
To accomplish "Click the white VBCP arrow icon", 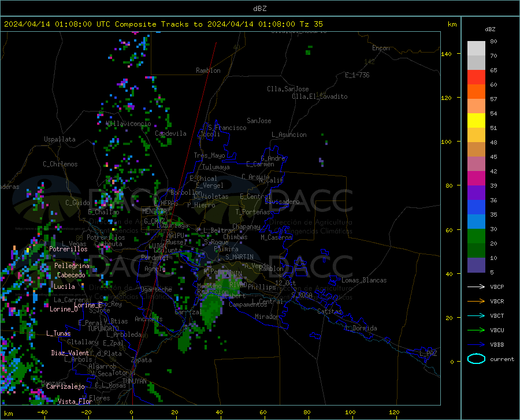I will tap(476, 287).
